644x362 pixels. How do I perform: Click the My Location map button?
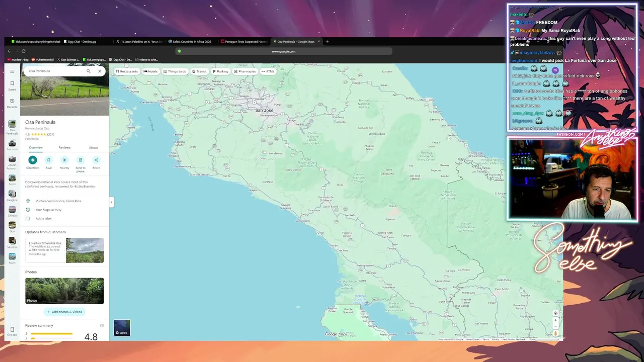click(x=555, y=313)
